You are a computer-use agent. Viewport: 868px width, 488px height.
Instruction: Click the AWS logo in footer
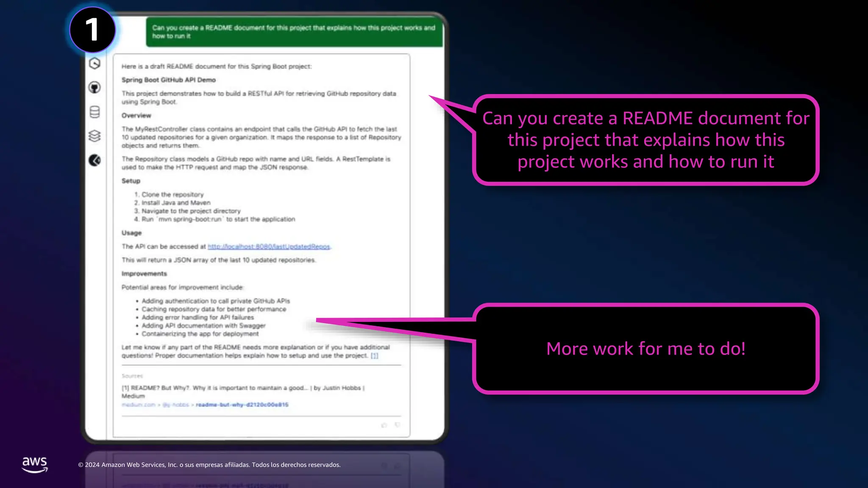point(35,465)
